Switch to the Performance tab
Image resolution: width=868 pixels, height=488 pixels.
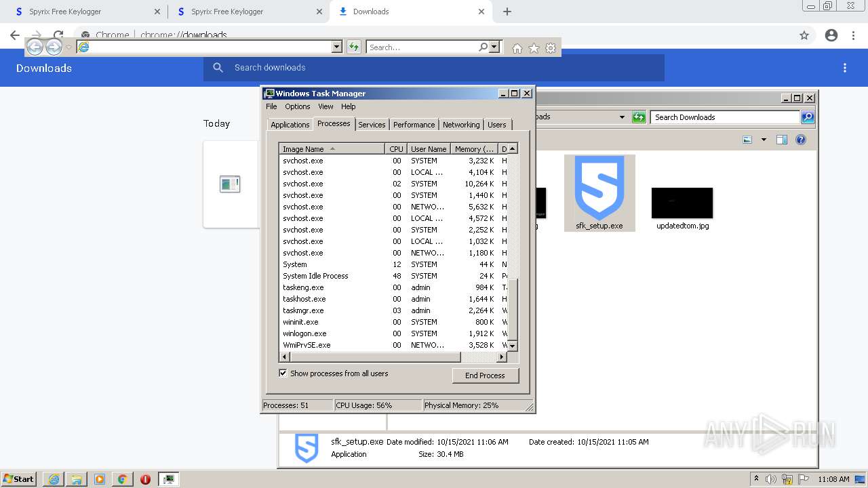(x=414, y=125)
